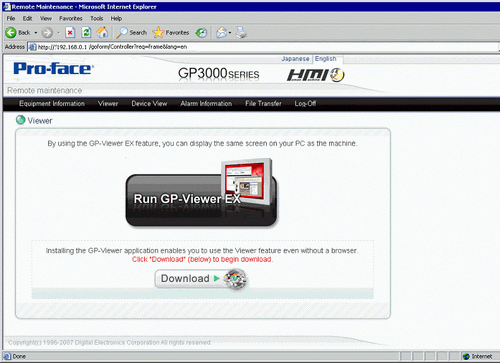
Task: Click the Download button
Action: (201, 279)
